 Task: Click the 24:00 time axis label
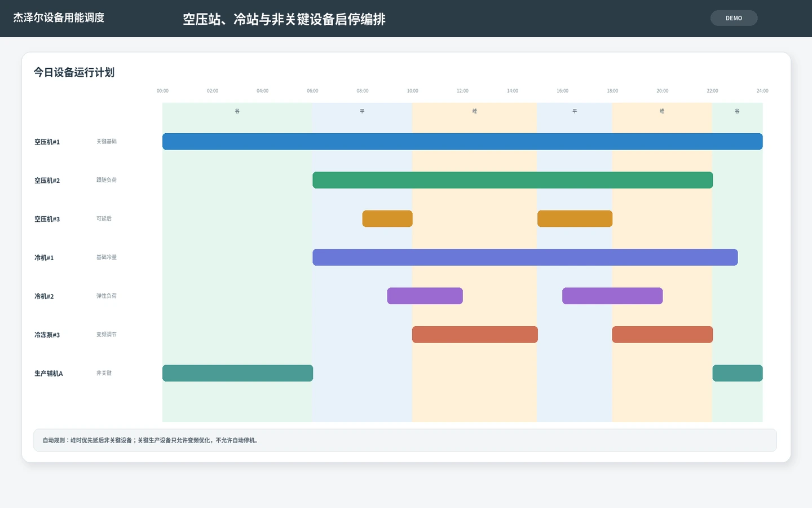pyautogui.click(x=762, y=91)
